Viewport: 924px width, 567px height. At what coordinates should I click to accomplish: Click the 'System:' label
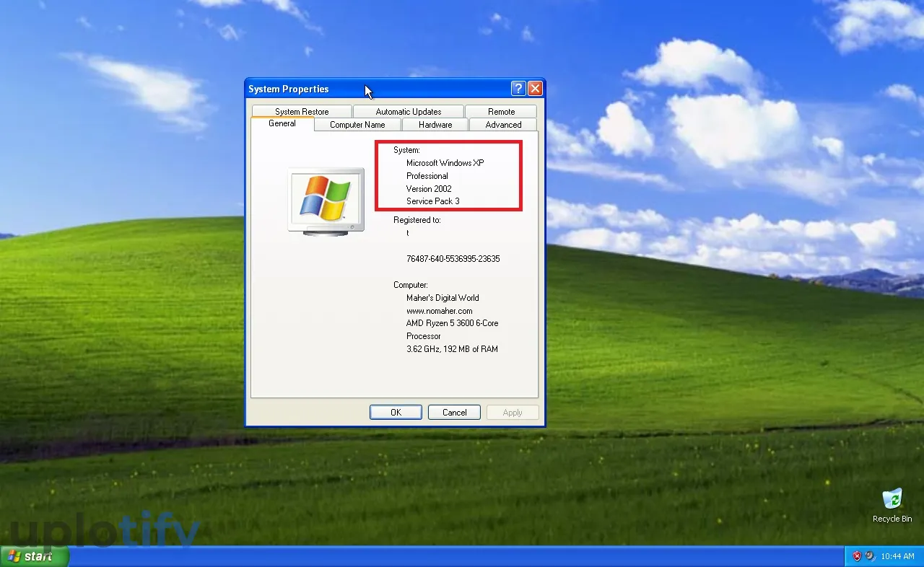406,150
